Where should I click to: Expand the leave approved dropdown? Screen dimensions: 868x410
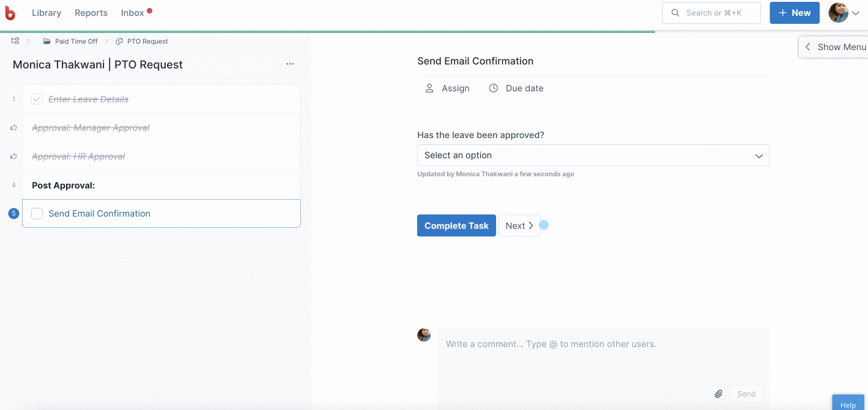click(x=593, y=155)
